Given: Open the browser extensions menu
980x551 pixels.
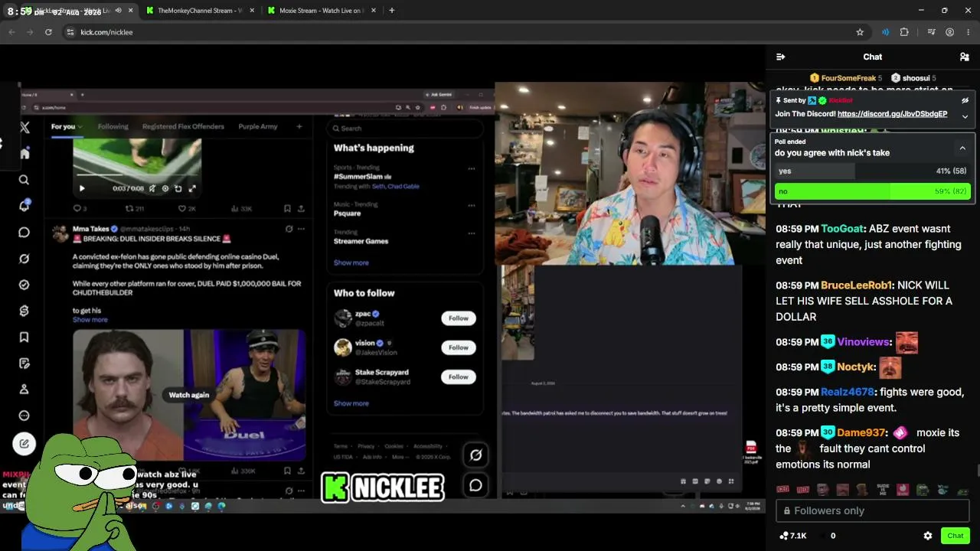Looking at the screenshot, I should (904, 32).
